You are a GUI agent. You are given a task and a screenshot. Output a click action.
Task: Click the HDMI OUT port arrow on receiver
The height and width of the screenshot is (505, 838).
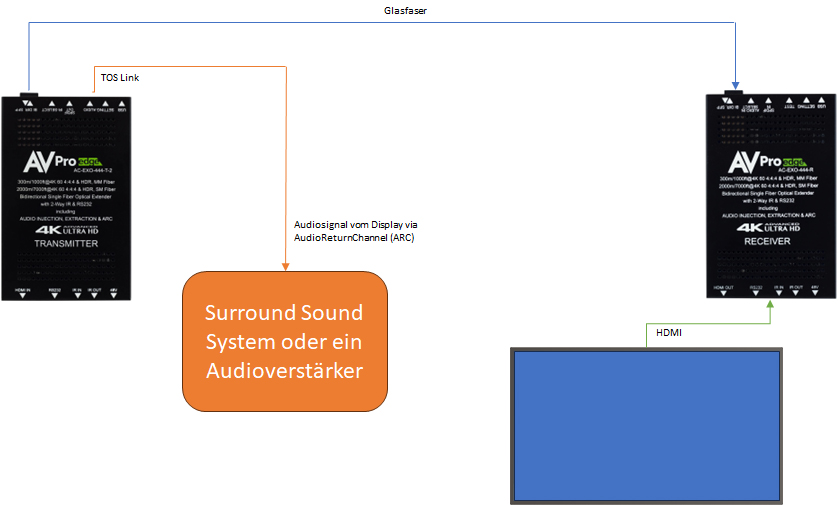tap(723, 294)
